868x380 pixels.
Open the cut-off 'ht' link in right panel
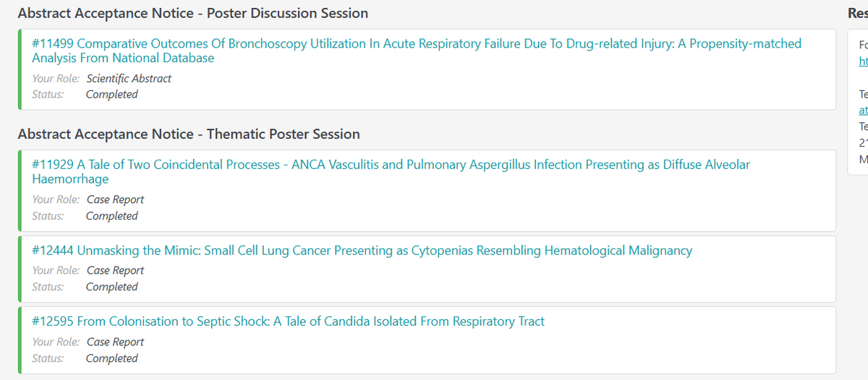(863, 61)
